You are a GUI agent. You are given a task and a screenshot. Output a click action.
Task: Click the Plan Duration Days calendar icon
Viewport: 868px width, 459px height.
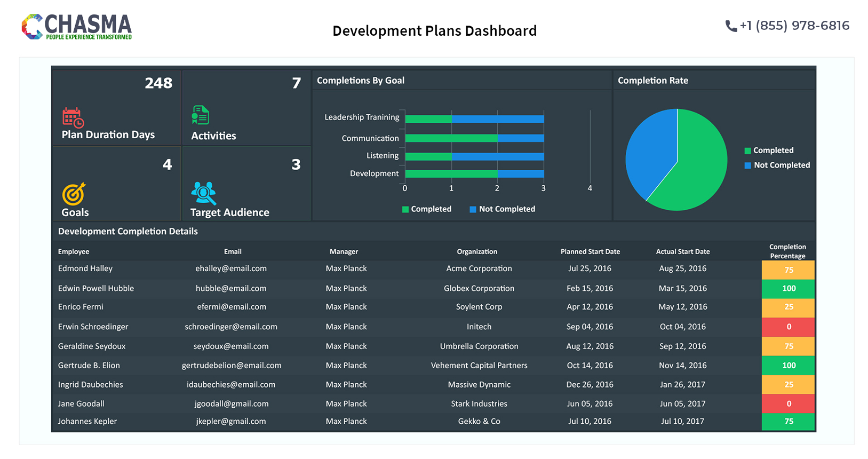73,117
